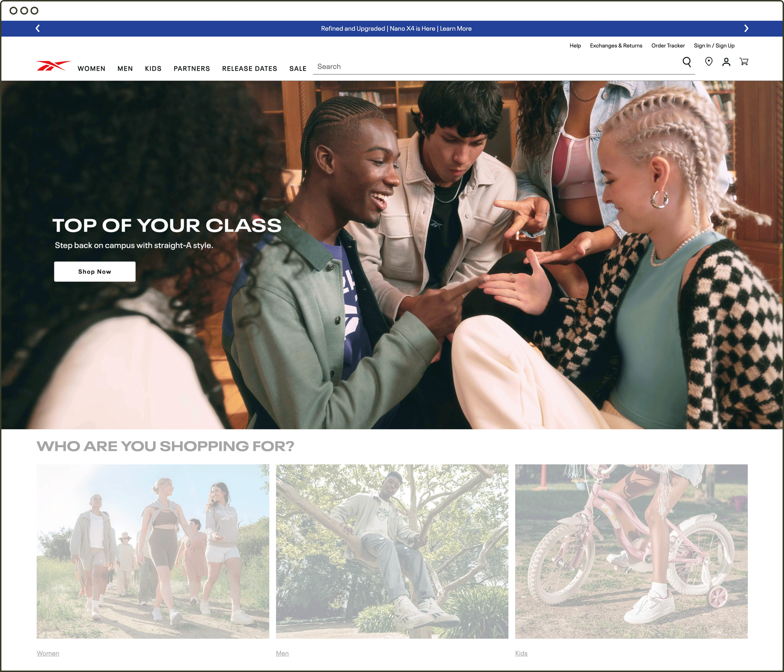
Task: Open the PARTNERS navigation menu
Action: point(192,68)
